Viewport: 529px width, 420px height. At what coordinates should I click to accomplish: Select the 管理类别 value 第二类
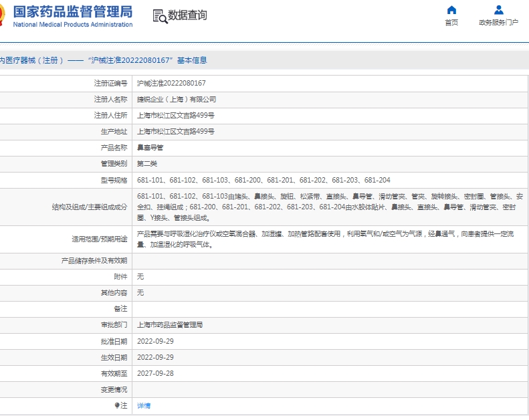(147, 164)
